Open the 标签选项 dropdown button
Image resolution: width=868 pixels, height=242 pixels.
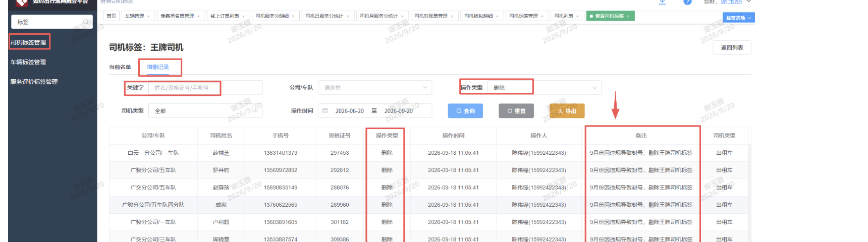(739, 18)
